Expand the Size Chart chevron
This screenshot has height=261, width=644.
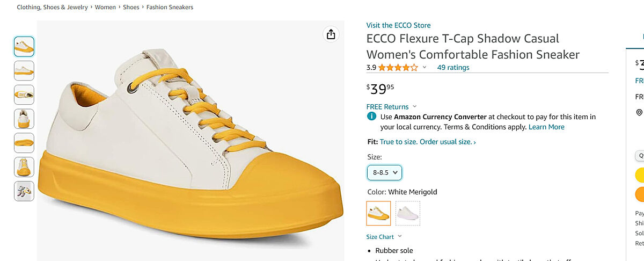click(x=400, y=237)
